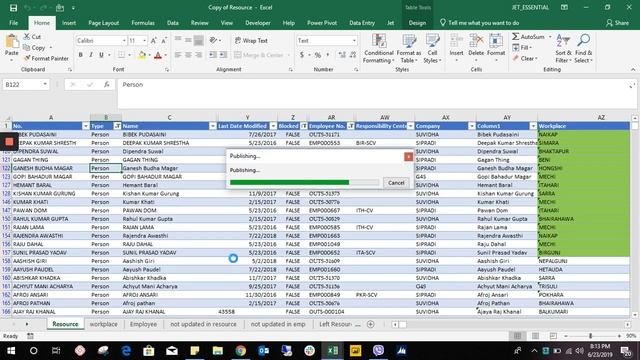
Task: Select cell Ganesh Budha Magar in Name
Action: [x=169, y=168]
